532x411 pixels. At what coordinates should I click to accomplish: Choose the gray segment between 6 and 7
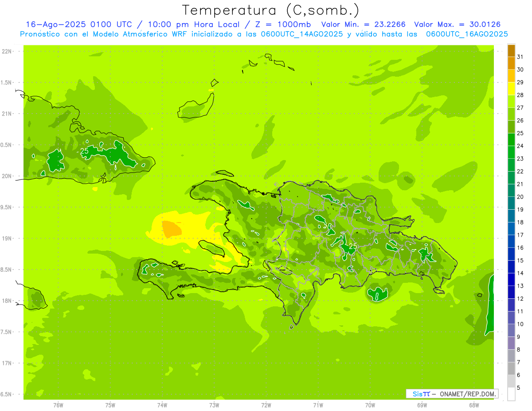(511, 368)
